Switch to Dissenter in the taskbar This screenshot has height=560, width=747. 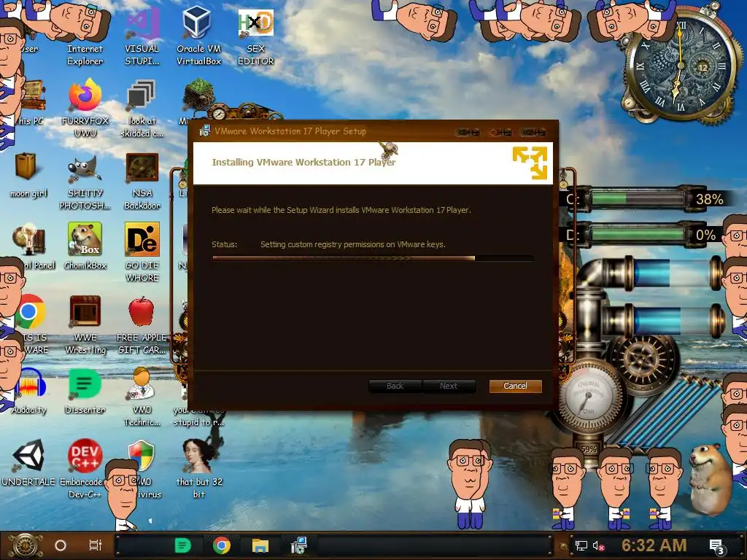183,545
